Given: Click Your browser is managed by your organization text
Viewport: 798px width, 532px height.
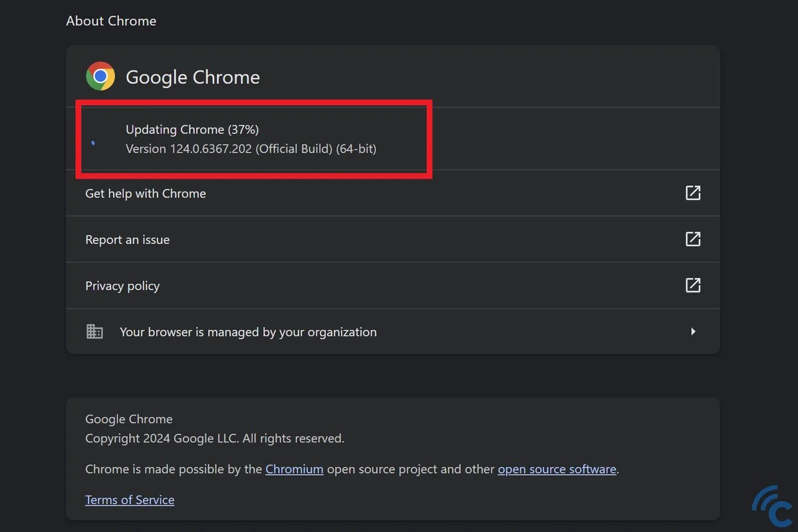Looking at the screenshot, I should tap(248, 332).
